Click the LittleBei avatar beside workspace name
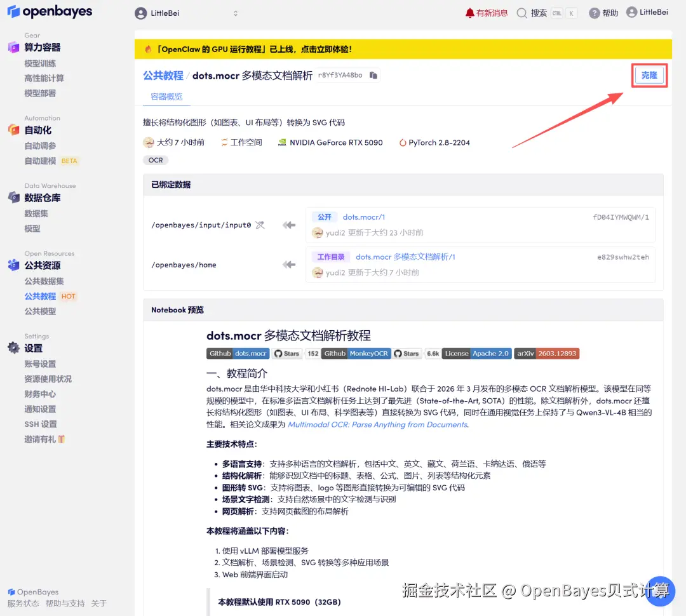Viewport: 686px width, 616px height. point(141,13)
